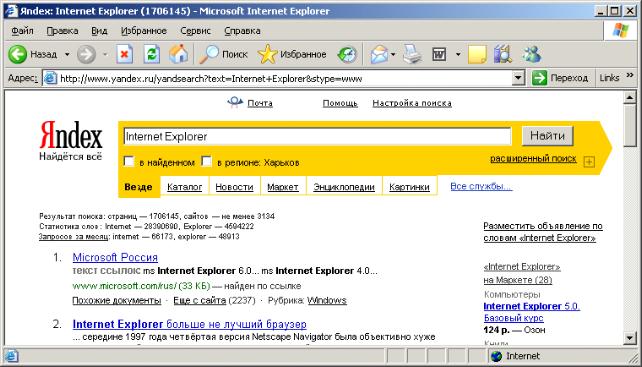Screen dimensions: 642x367
Task: Click the Yandex mail envelope icon
Action: click(235, 102)
